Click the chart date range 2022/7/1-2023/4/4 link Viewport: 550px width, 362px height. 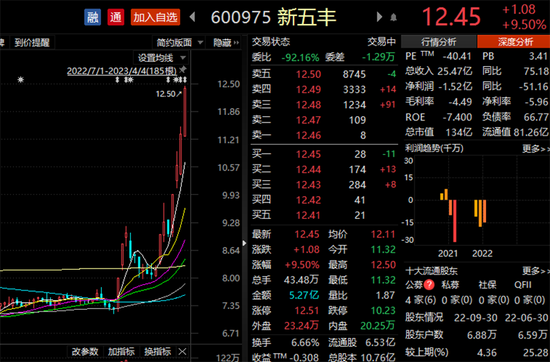122,71
